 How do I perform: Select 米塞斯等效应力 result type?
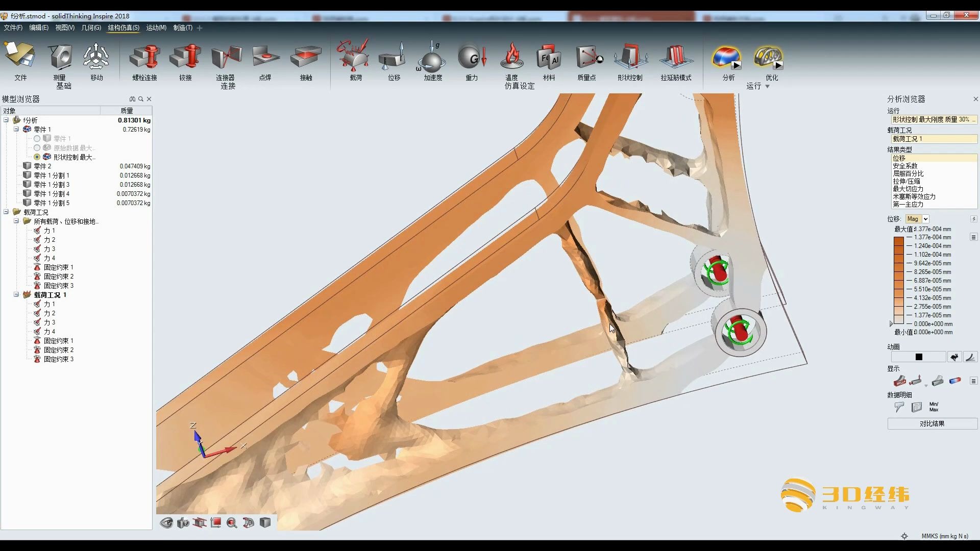pyautogui.click(x=914, y=196)
